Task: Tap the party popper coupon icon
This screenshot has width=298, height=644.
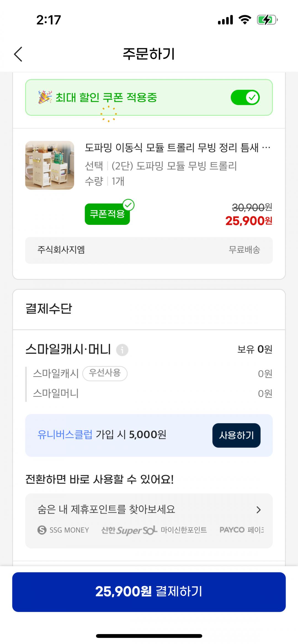Action: click(x=45, y=97)
